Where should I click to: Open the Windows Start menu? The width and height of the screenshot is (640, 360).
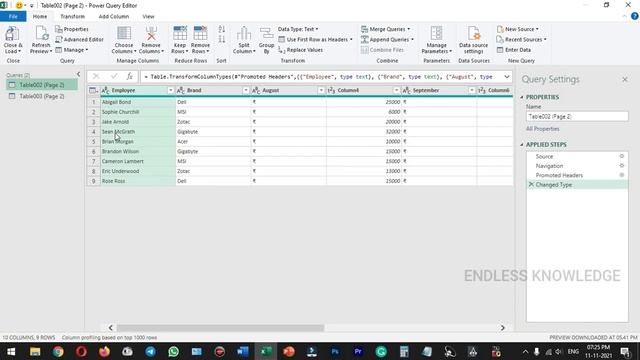pos(11,351)
